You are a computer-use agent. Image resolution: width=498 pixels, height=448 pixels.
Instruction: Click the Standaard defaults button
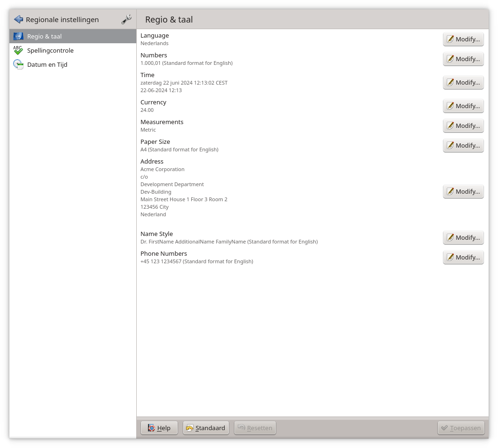pyautogui.click(x=206, y=428)
